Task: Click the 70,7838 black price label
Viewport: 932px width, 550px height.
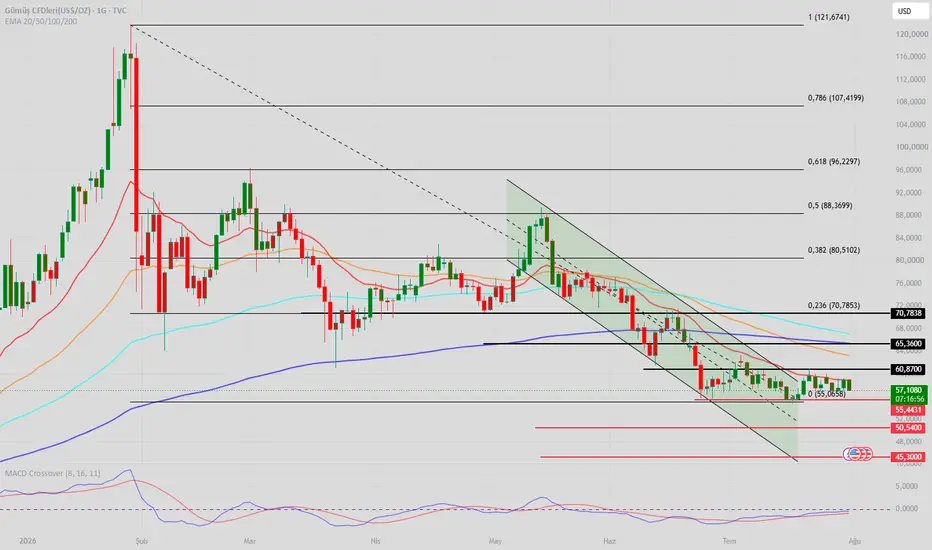Action: (x=908, y=313)
